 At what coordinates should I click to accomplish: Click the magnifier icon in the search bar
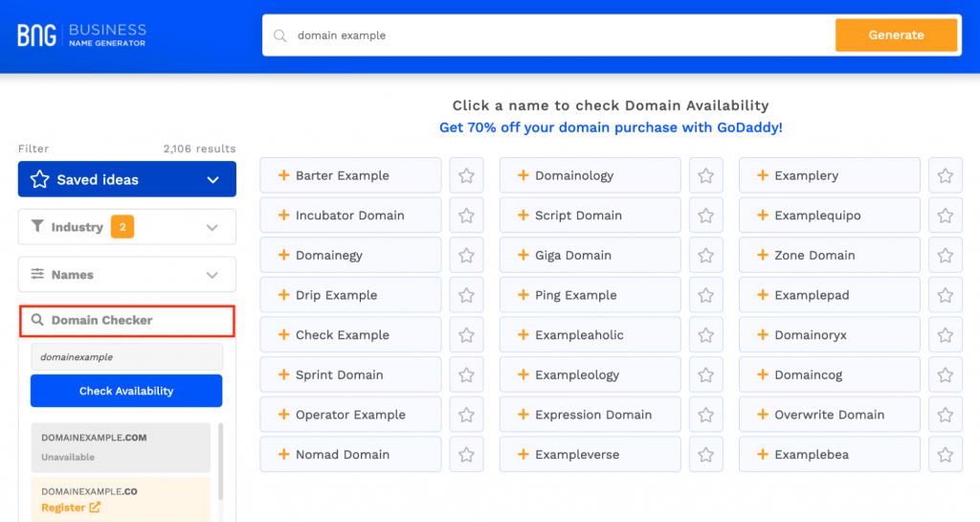(x=280, y=35)
